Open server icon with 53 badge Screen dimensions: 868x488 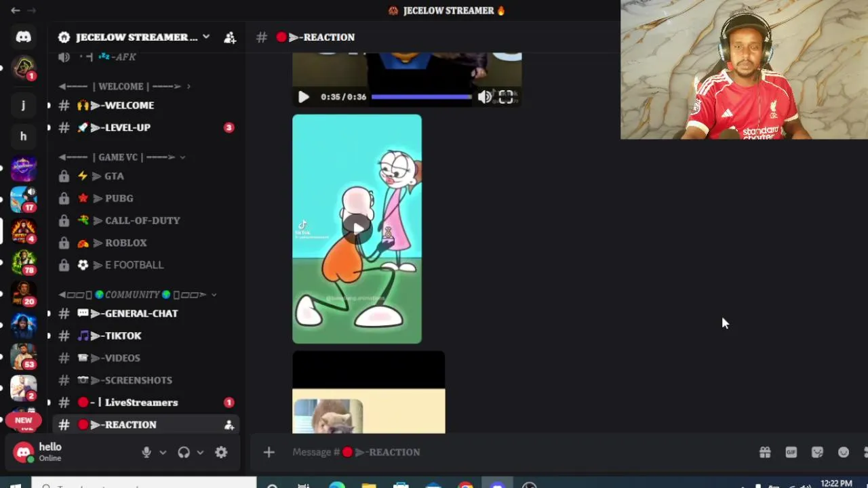[x=23, y=357]
